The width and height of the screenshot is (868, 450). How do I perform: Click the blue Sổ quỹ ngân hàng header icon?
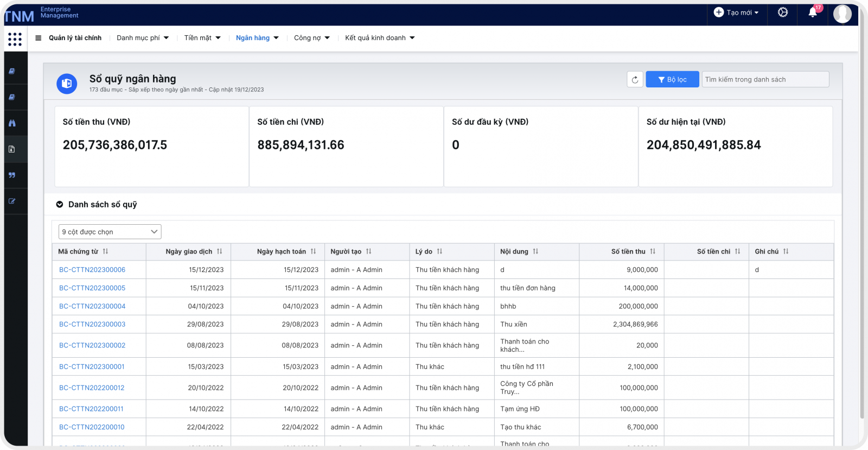pyautogui.click(x=67, y=84)
